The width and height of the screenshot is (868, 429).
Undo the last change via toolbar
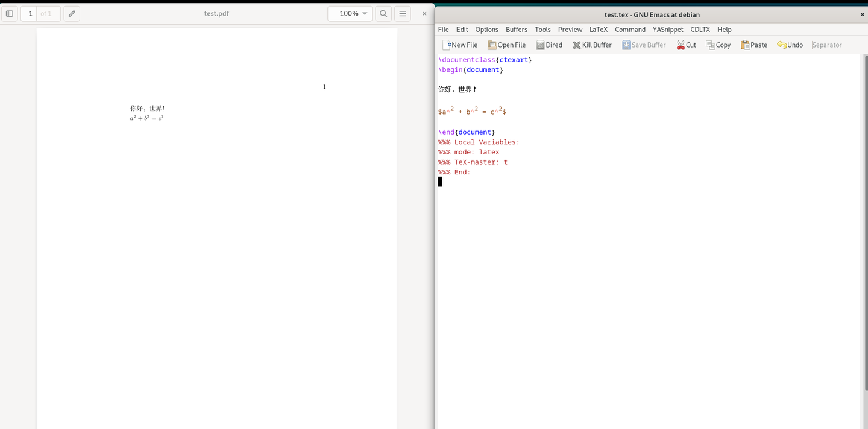pyautogui.click(x=790, y=45)
